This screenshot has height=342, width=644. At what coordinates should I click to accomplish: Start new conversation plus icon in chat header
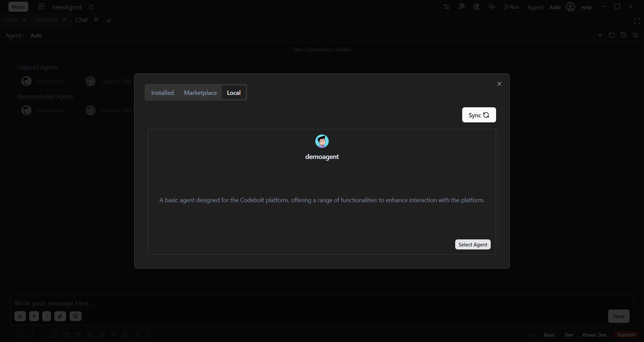(600, 35)
